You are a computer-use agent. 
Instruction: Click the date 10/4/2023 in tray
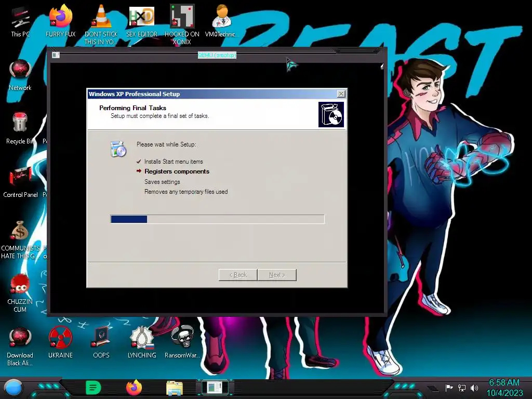[x=504, y=393]
